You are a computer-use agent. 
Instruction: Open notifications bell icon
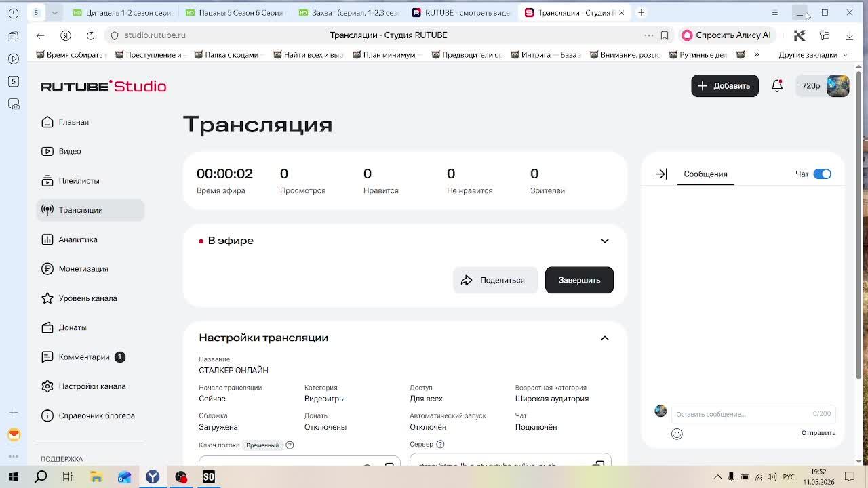click(x=777, y=86)
